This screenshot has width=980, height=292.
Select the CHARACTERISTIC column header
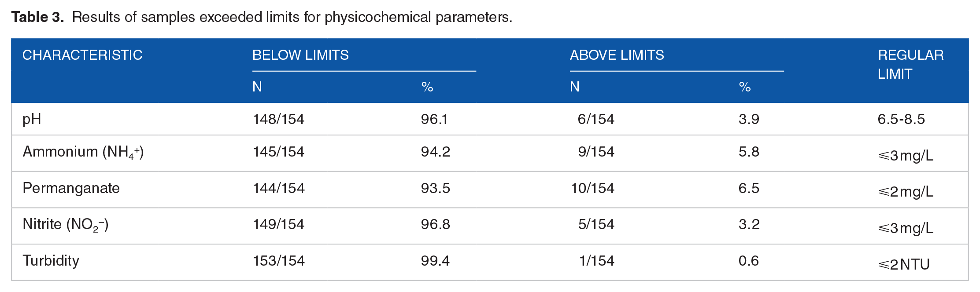click(x=82, y=55)
